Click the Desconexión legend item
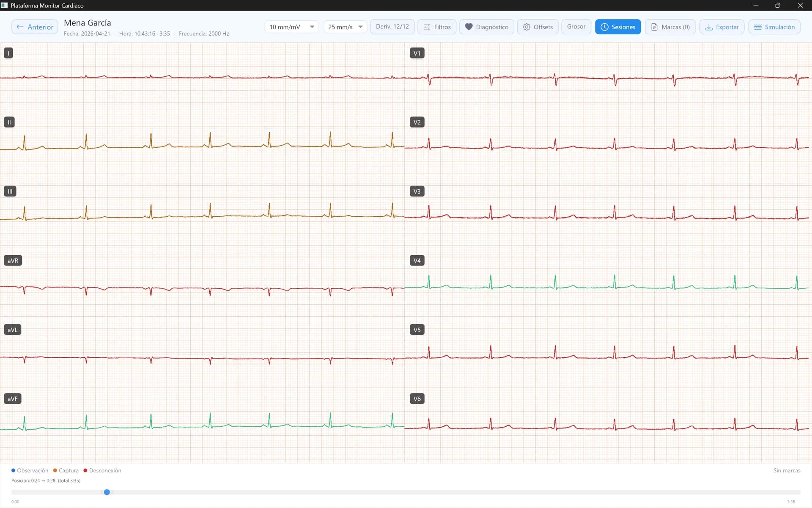Image resolution: width=812 pixels, height=508 pixels. [x=102, y=470]
